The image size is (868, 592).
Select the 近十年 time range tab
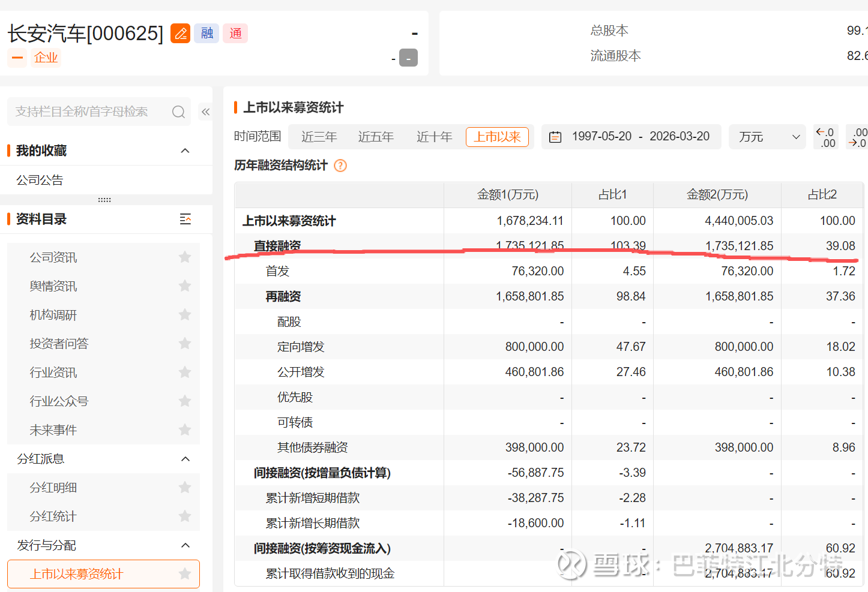click(434, 137)
